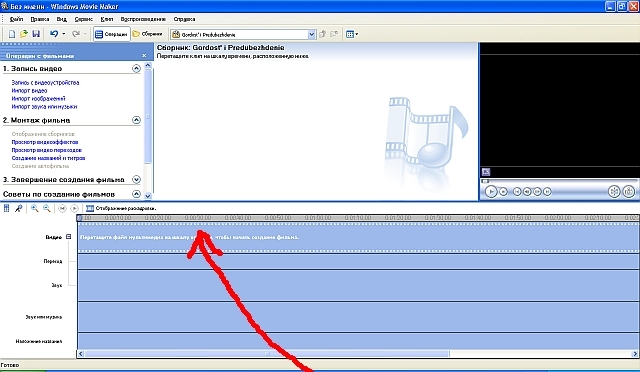
Task: Create a new project via toolbar icon
Action: pyautogui.click(x=12, y=34)
